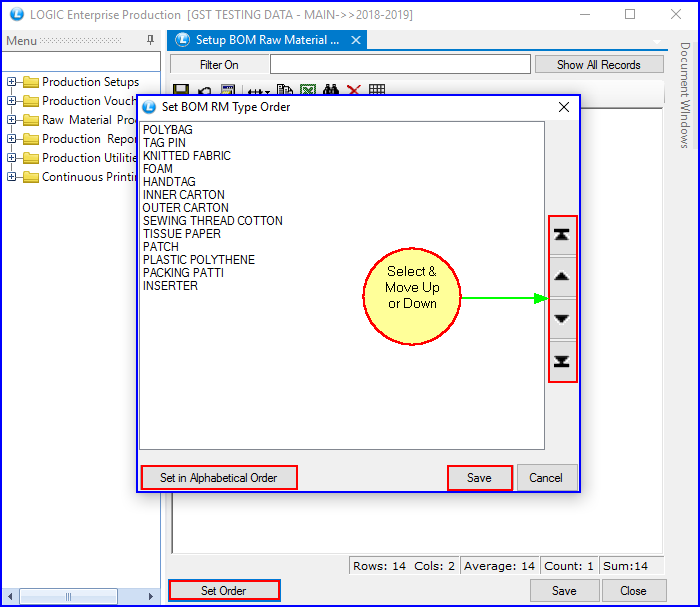700x607 pixels.
Task: Click the Average: 14 status entry
Action: (500, 566)
